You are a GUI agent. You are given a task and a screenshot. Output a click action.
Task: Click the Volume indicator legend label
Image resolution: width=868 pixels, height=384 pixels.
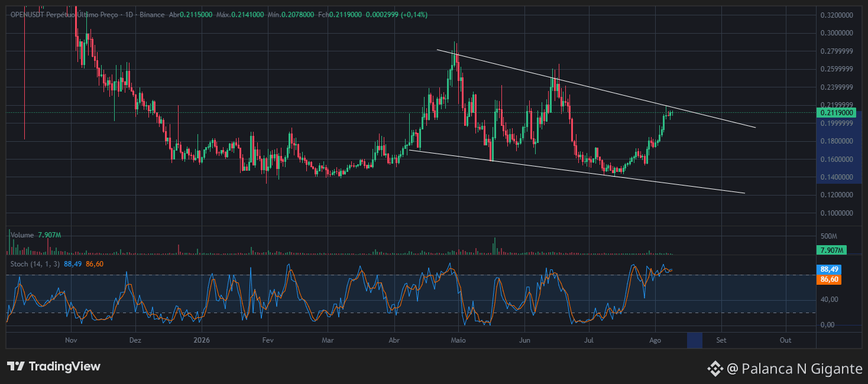tap(22, 235)
